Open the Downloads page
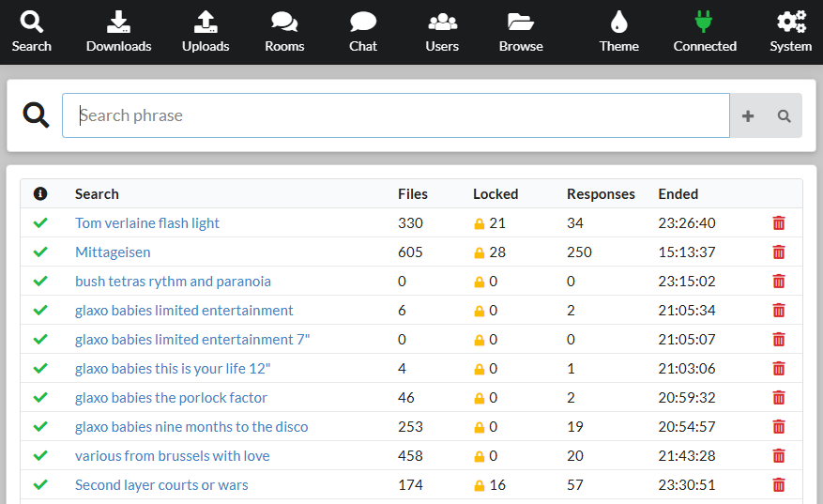823x504 pixels. coord(118,32)
